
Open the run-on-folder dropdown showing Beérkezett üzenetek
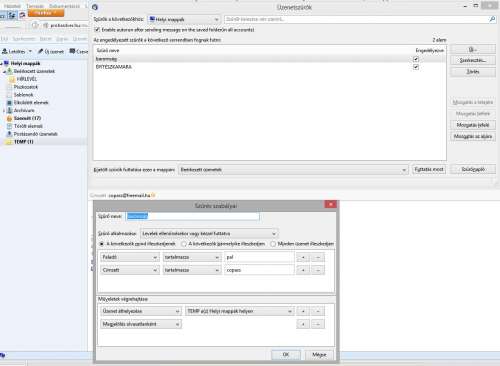[293, 170]
